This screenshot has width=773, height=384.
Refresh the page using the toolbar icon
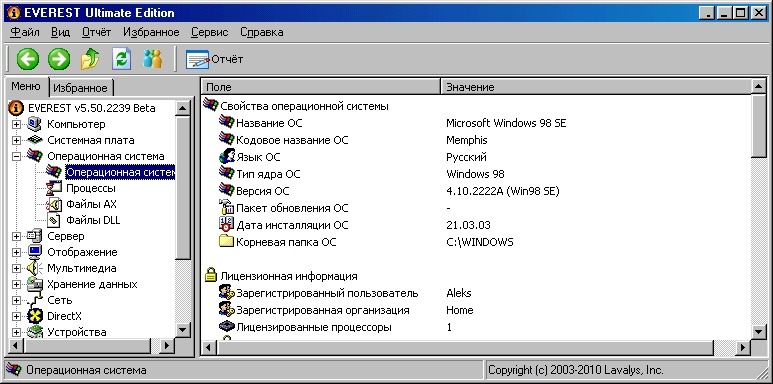(121, 60)
